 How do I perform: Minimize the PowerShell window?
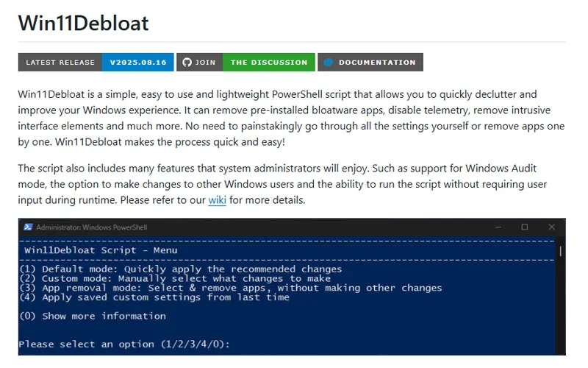coord(497,227)
